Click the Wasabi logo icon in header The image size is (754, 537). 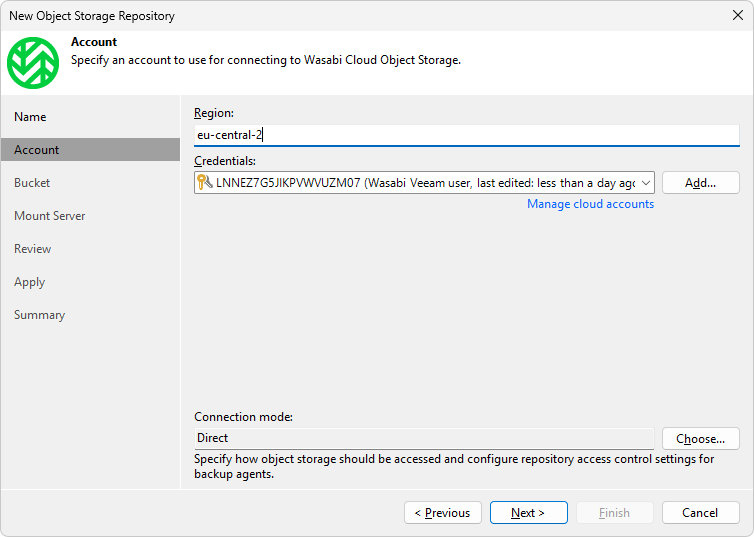point(33,63)
